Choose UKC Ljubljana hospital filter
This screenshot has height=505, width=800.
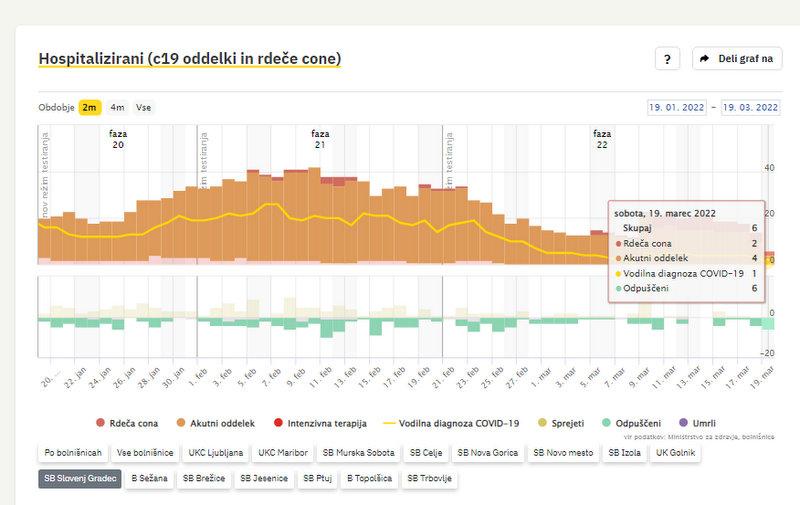click(x=214, y=453)
